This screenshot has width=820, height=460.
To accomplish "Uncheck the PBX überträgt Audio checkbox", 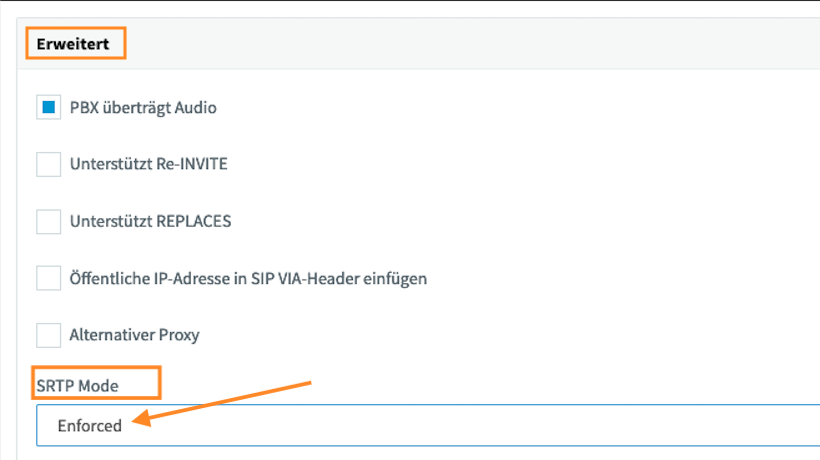I will click(49, 107).
